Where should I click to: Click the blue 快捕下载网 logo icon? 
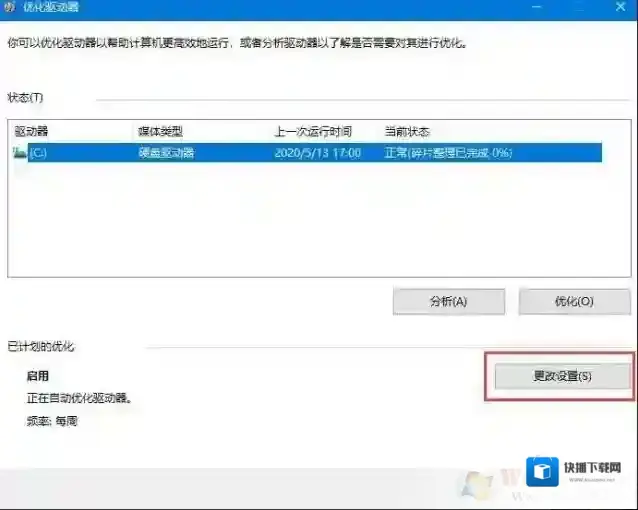coord(543,472)
